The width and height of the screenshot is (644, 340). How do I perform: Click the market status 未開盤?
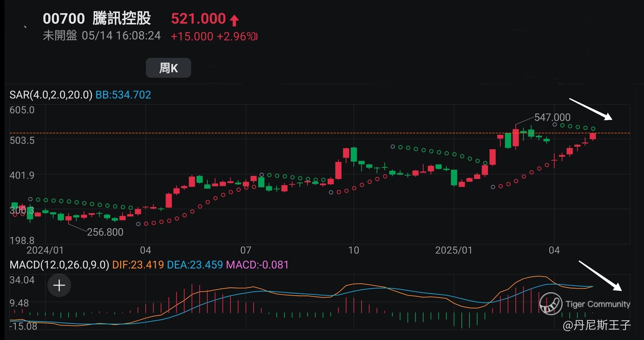click(x=60, y=35)
